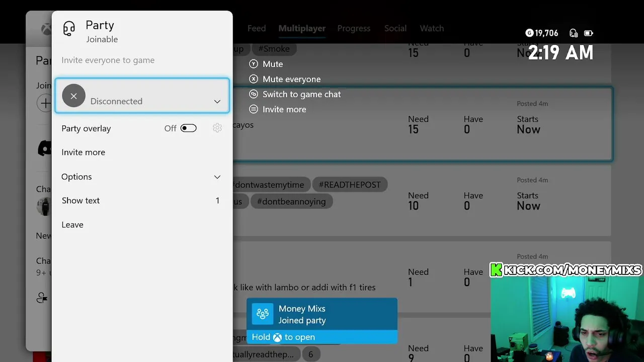Choose Leave party

(x=72, y=225)
